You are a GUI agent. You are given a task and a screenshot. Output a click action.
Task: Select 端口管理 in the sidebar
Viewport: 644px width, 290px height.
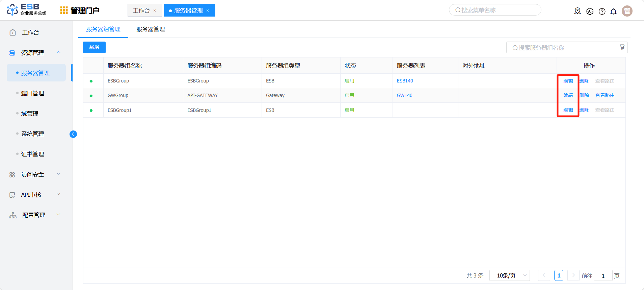pos(33,93)
